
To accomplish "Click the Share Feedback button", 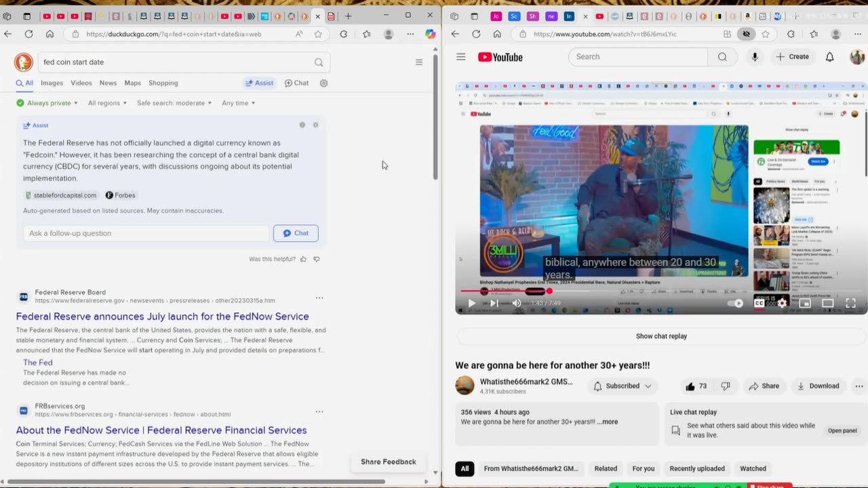I will coord(389,462).
